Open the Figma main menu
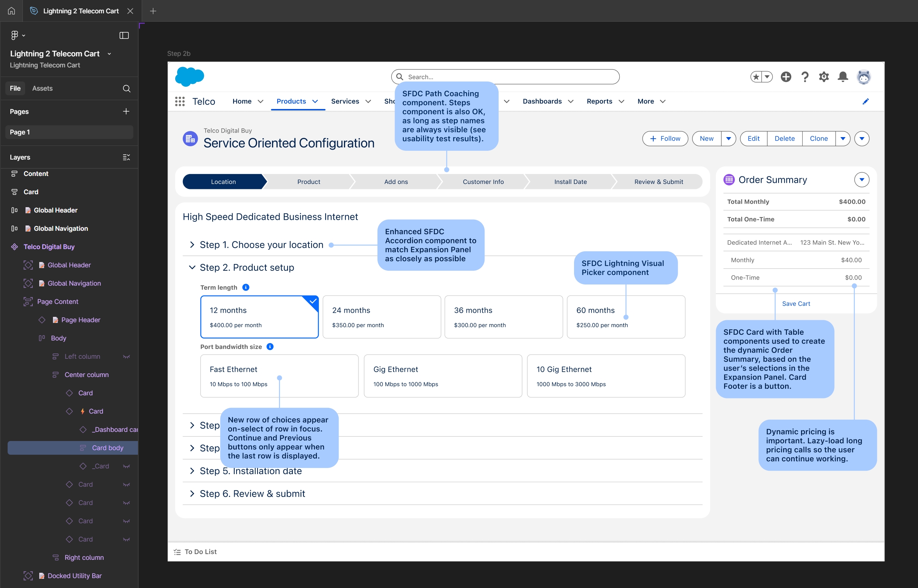 (15, 35)
